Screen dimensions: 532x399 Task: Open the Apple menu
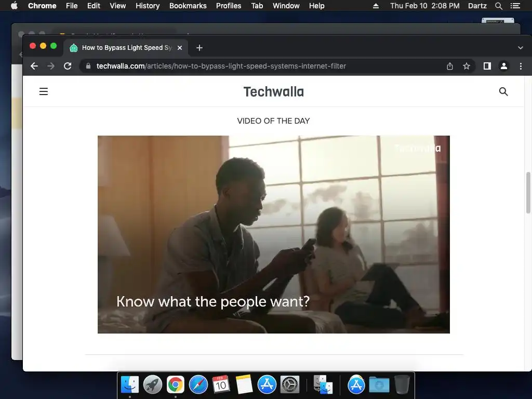tap(14, 6)
